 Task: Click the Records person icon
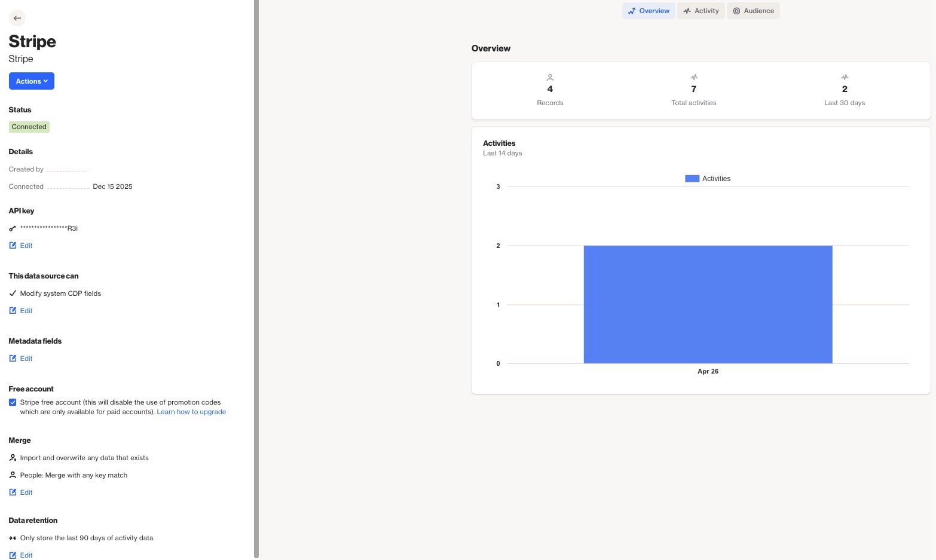[550, 77]
